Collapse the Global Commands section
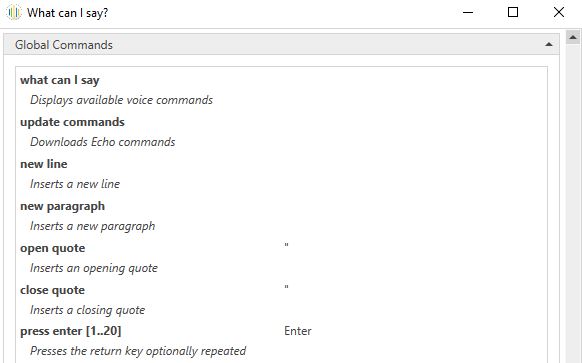Image resolution: width=582 pixels, height=363 pixels. 549,45
